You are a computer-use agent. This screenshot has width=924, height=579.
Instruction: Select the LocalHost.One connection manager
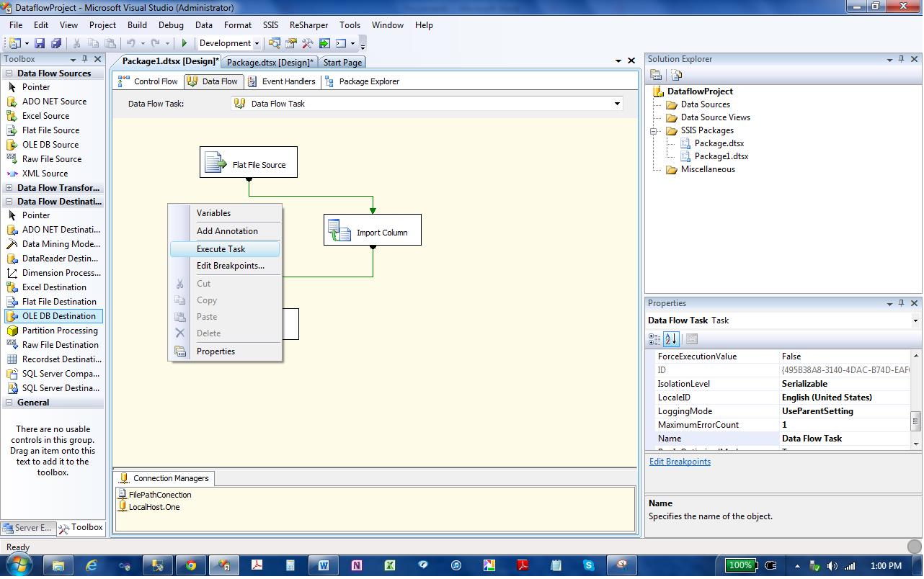tap(154, 507)
